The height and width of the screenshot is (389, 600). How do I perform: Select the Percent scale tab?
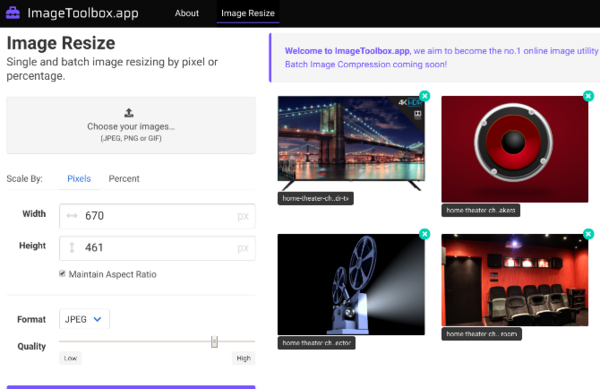[x=124, y=179]
